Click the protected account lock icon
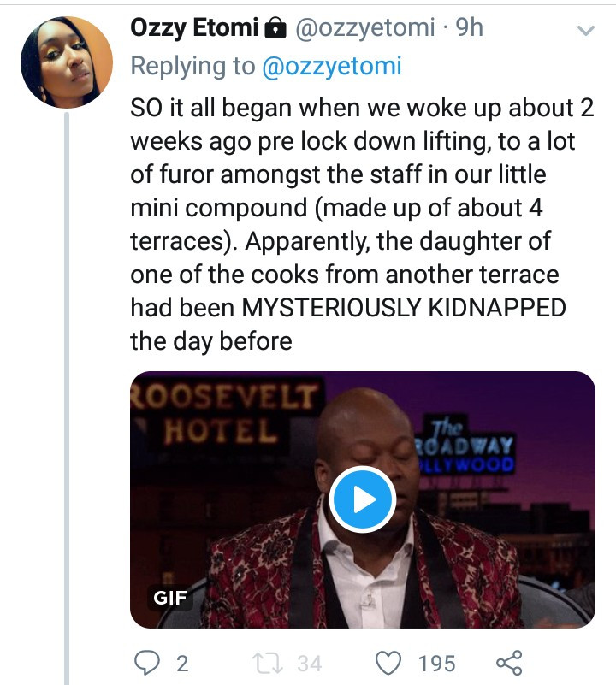The width and height of the screenshot is (616, 685). point(275,29)
